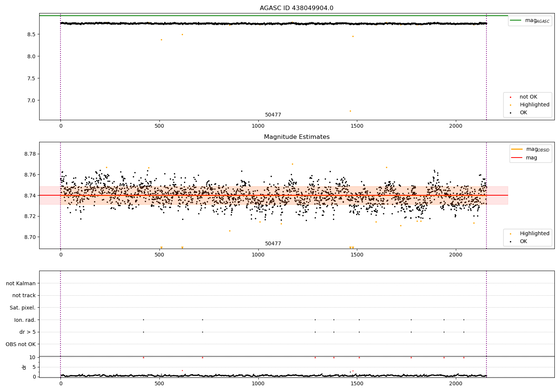560x392 pixels.
Task: Click the orange line swatch beside mag OBSID
Action: [x=517, y=149]
